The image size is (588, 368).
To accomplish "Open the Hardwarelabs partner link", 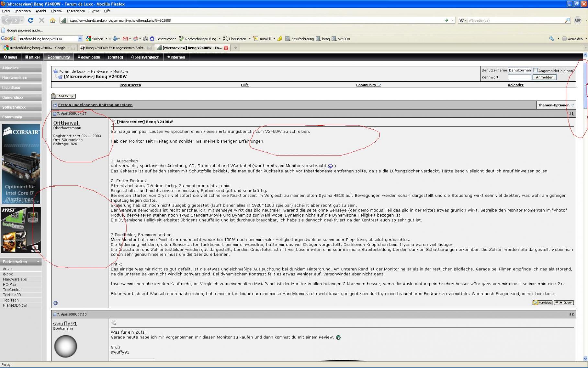I will pyautogui.click(x=15, y=279).
